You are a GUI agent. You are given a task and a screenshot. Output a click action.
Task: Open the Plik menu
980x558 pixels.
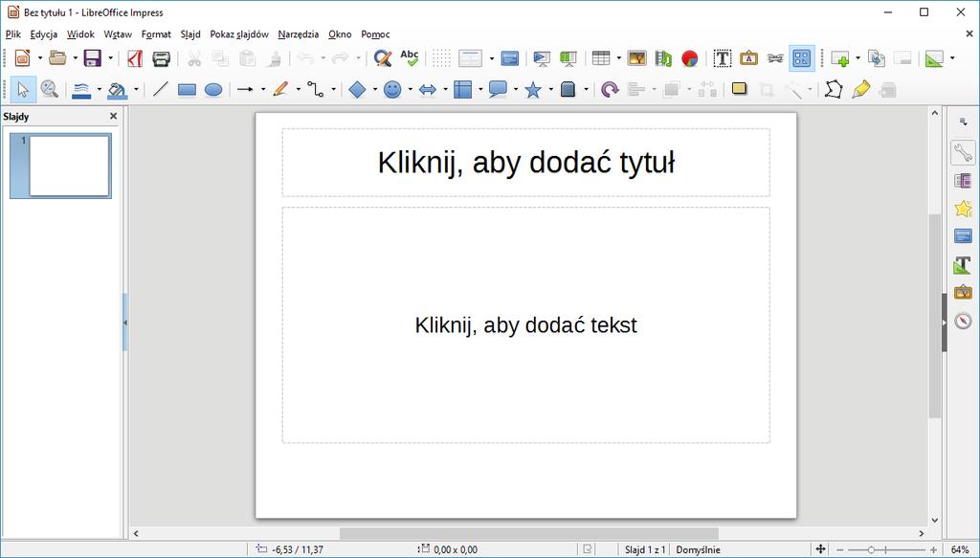pyautogui.click(x=13, y=34)
